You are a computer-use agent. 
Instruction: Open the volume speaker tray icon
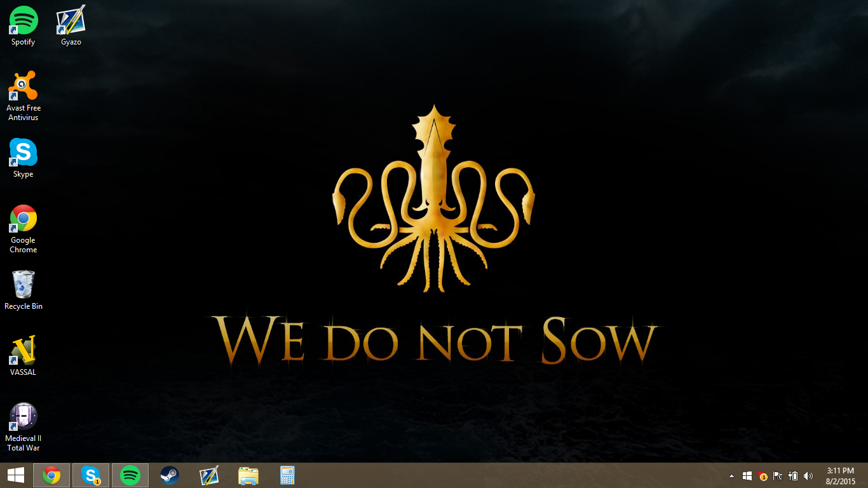[x=808, y=475]
